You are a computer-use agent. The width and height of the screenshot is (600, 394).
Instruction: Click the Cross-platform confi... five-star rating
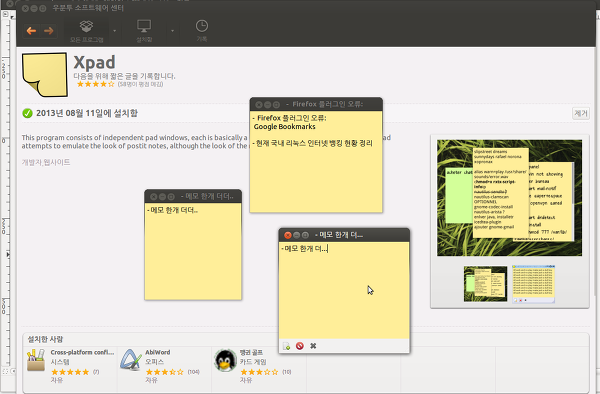pyautogui.click(x=70, y=372)
